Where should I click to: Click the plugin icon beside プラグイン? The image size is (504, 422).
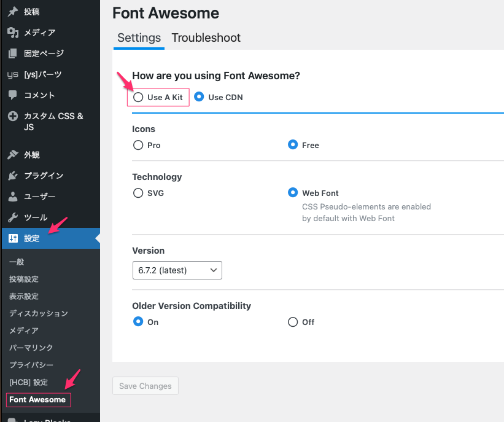[12, 176]
